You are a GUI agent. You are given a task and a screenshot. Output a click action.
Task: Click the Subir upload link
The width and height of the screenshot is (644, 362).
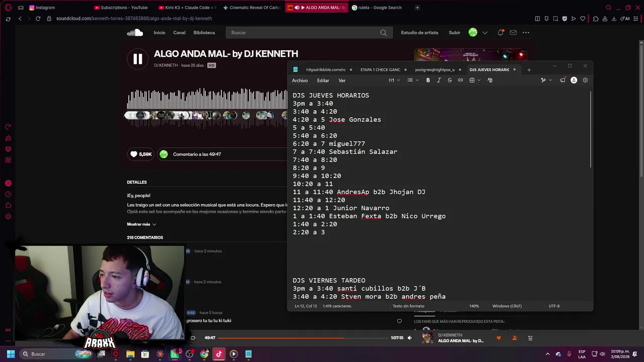coord(455,33)
